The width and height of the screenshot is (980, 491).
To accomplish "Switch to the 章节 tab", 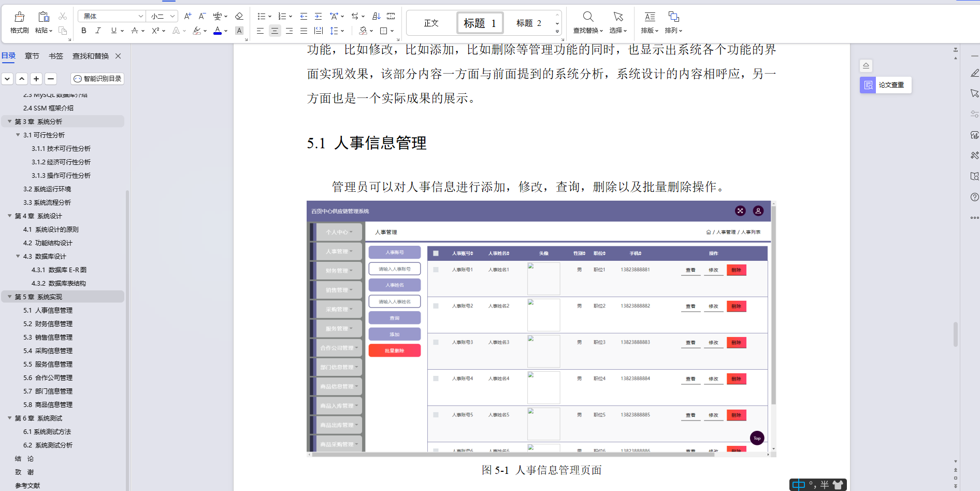I will [x=32, y=56].
